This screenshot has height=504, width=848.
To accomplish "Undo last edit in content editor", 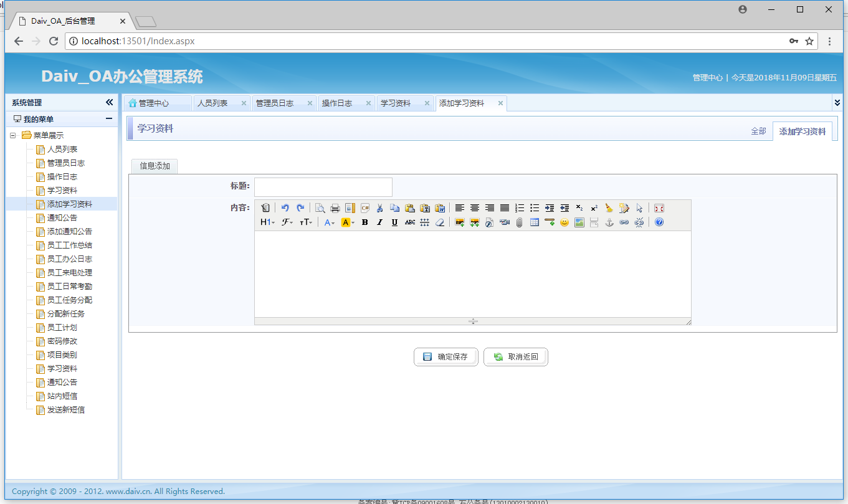I will (285, 208).
